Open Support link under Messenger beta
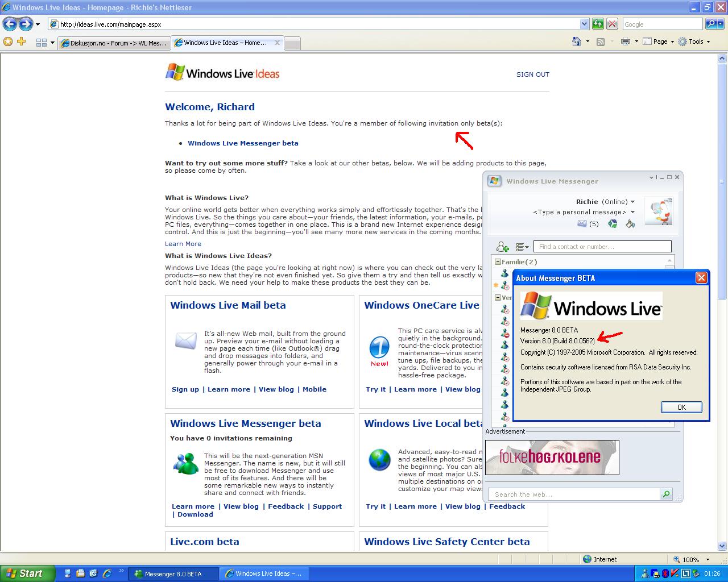Screen dimensions: 728x582 pyautogui.click(x=327, y=506)
